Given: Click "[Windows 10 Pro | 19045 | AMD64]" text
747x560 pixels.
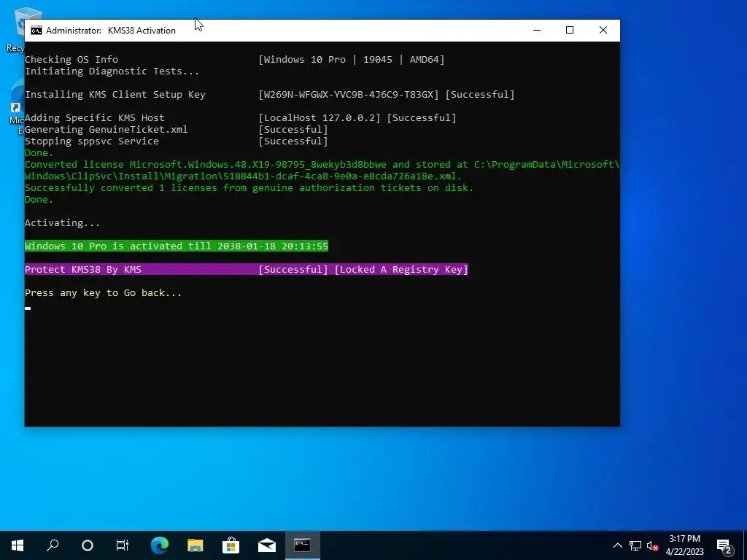Looking at the screenshot, I should 351,60.
